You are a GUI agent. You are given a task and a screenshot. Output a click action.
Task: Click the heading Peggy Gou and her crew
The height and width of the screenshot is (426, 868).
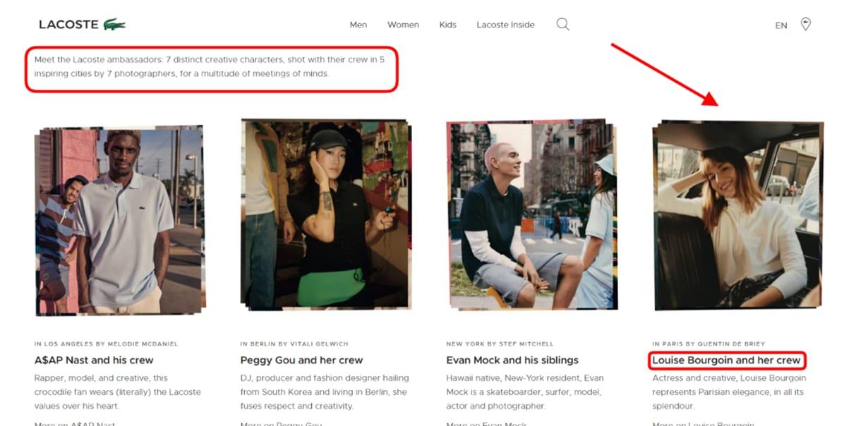click(x=301, y=360)
